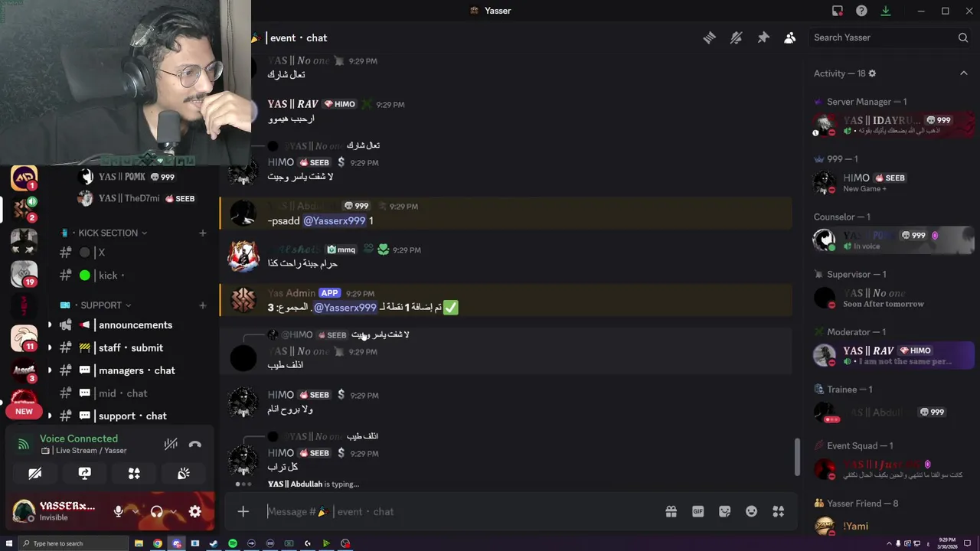
Task: Open pinned messages with the pin icon
Action: tap(763, 37)
